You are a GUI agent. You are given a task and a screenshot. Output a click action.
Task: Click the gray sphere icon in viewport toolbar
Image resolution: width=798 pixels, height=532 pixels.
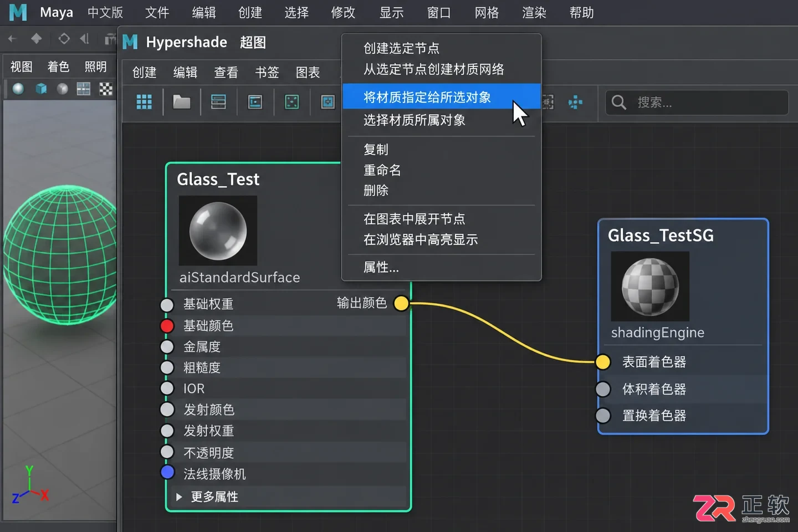tap(62, 89)
